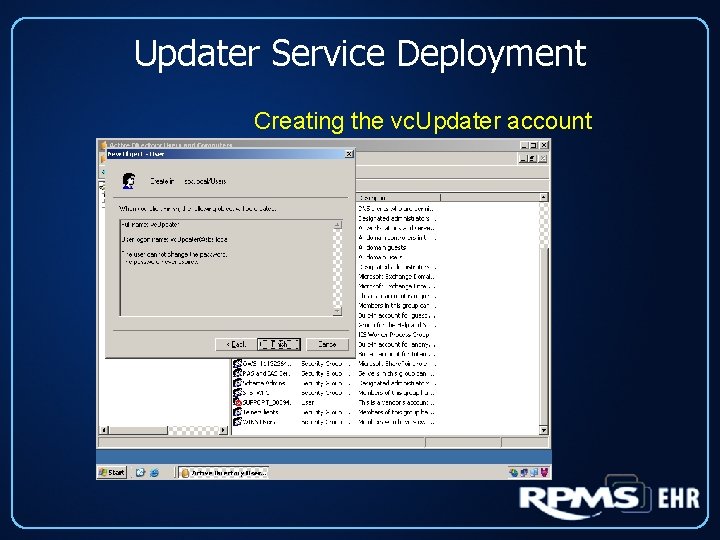This screenshot has height=540, width=720.
Task: Select 'The user cannot change the password' line
Action: click(174, 254)
